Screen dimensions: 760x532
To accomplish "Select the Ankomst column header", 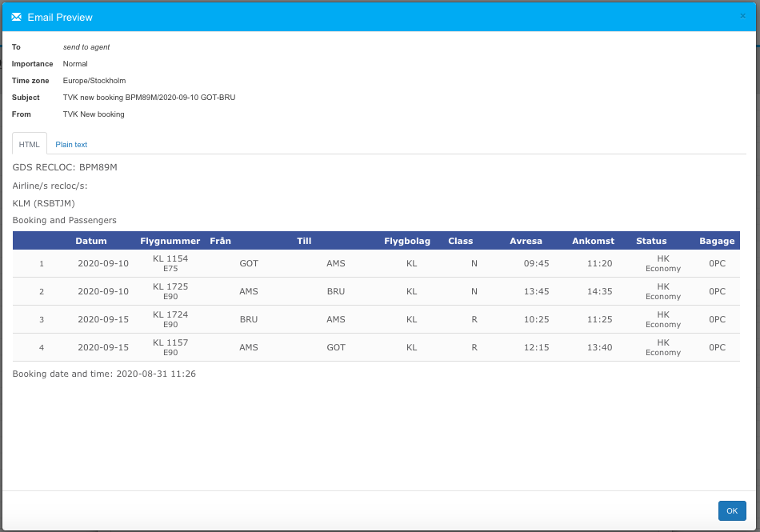I will pyautogui.click(x=593, y=241).
